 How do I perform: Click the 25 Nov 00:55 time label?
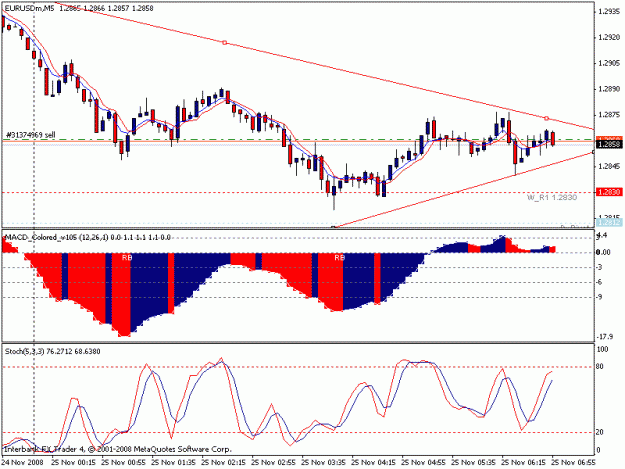(123, 463)
